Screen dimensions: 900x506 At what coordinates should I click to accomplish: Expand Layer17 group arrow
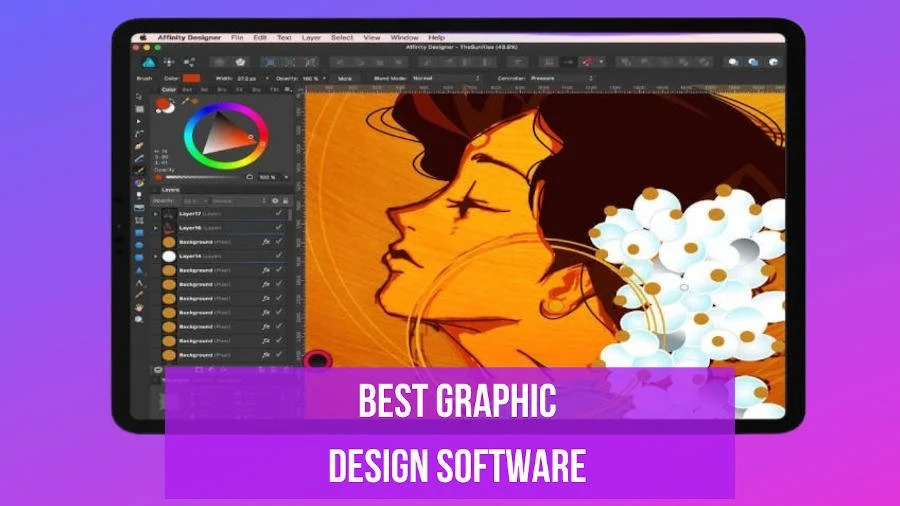point(156,214)
